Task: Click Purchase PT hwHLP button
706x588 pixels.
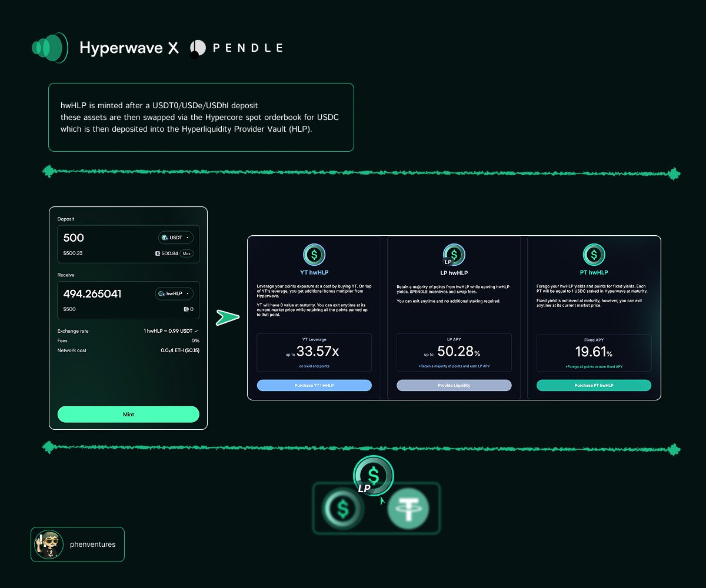Action: pos(594,385)
